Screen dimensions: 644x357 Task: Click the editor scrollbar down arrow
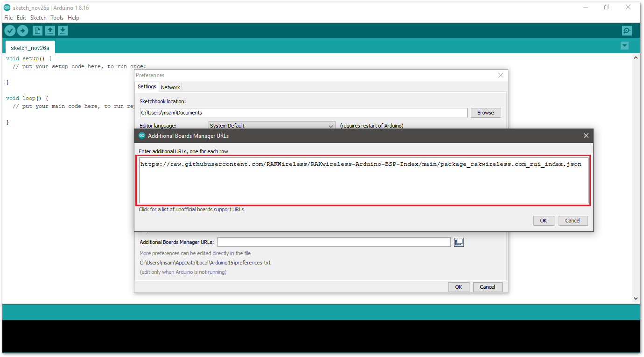pyautogui.click(x=636, y=298)
